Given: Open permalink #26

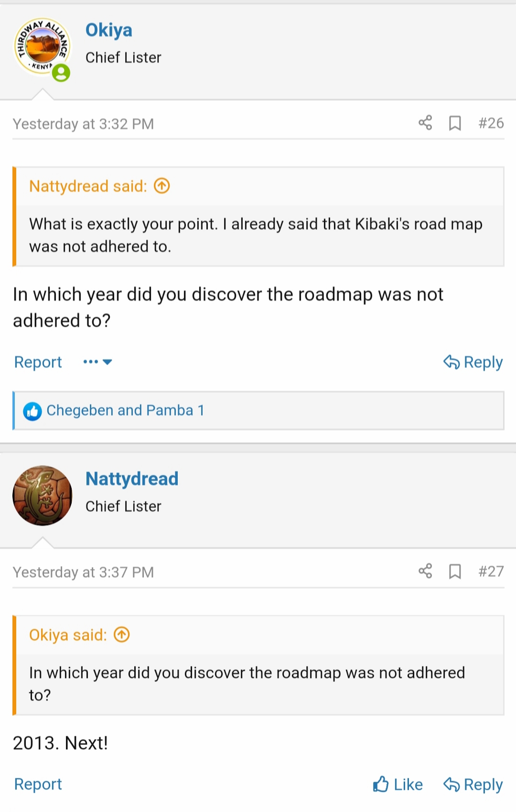Looking at the screenshot, I should point(491,123).
